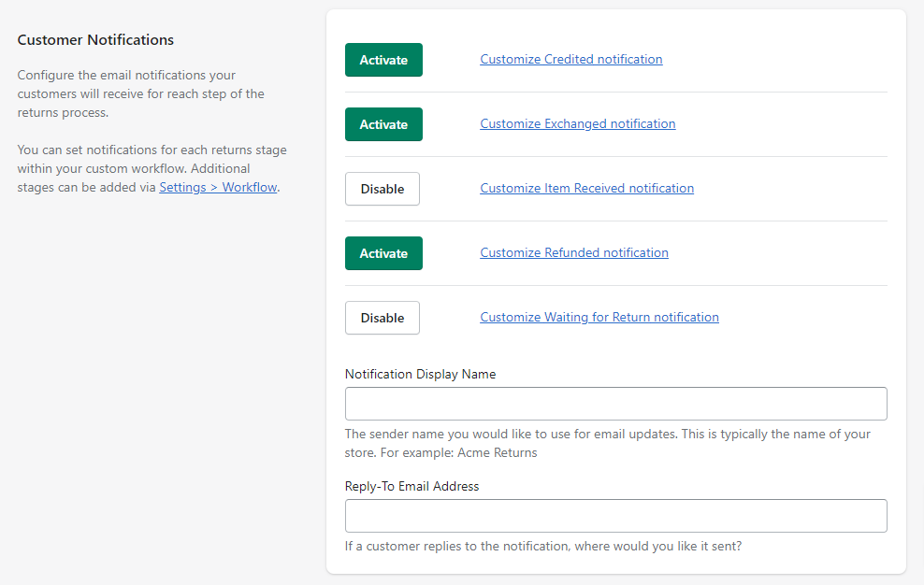Viewport: 924px width, 585px height.
Task: Activate the Exchanged notification
Action: 383,124
